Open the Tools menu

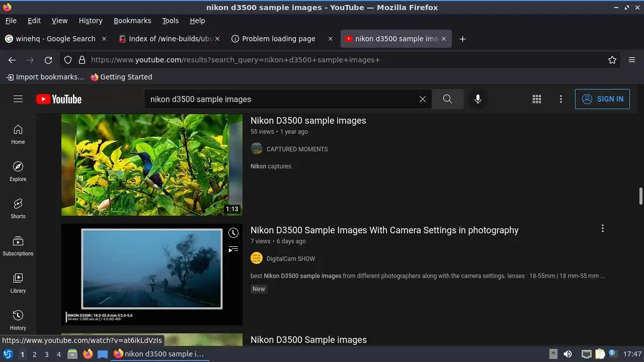[171, 21]
